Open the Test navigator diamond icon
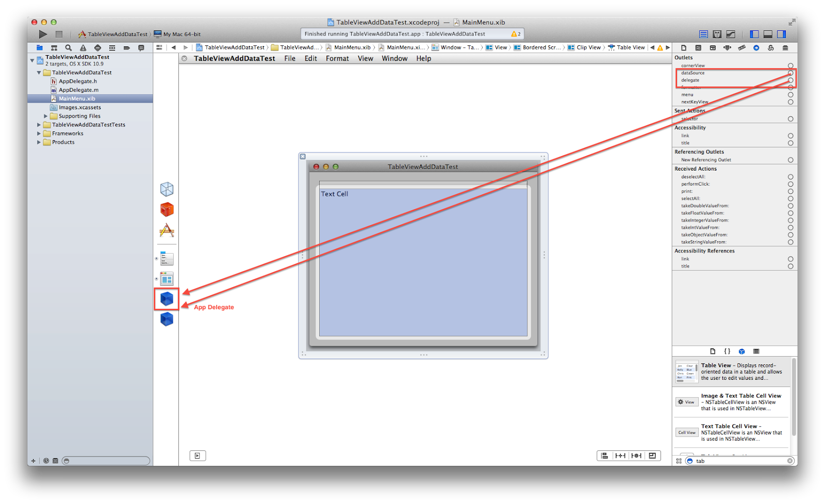825x504 pixels. coord(97,47)
